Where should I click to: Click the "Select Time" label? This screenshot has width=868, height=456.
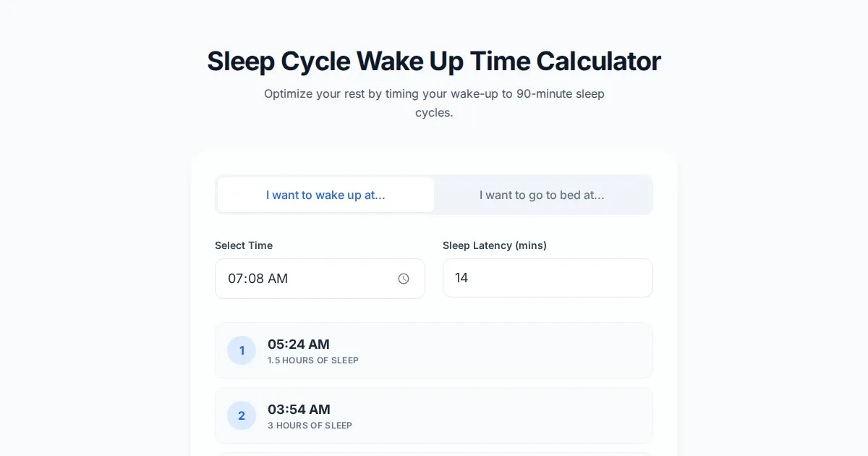pos(244,245)
